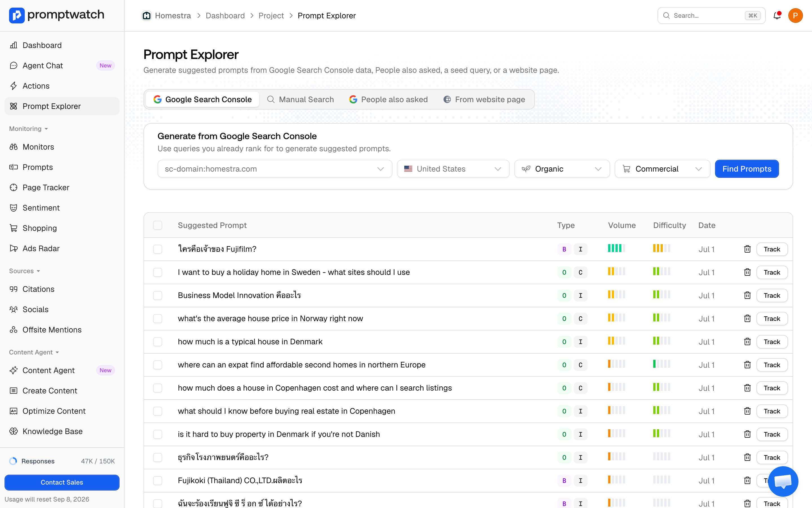Check the expat affordable second homes checkbox
This screenshot has height=508, width=812.
pos(157,365)
